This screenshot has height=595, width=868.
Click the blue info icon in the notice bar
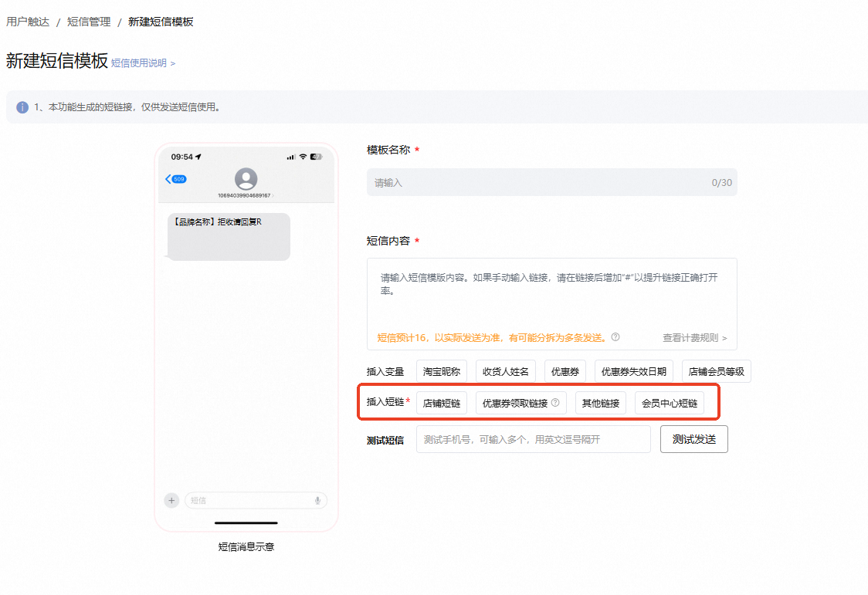coord(22,107)
